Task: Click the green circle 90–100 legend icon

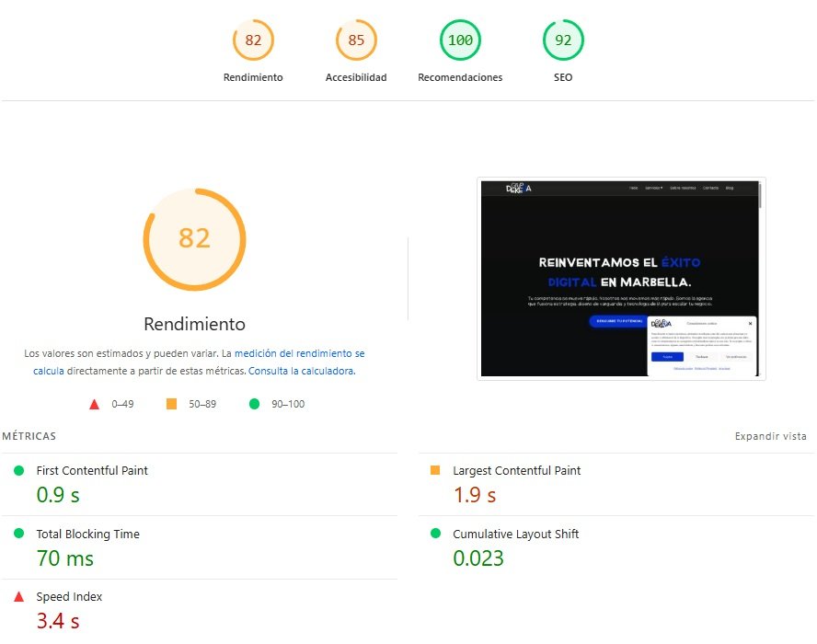Action: click(x=254, y=404)
